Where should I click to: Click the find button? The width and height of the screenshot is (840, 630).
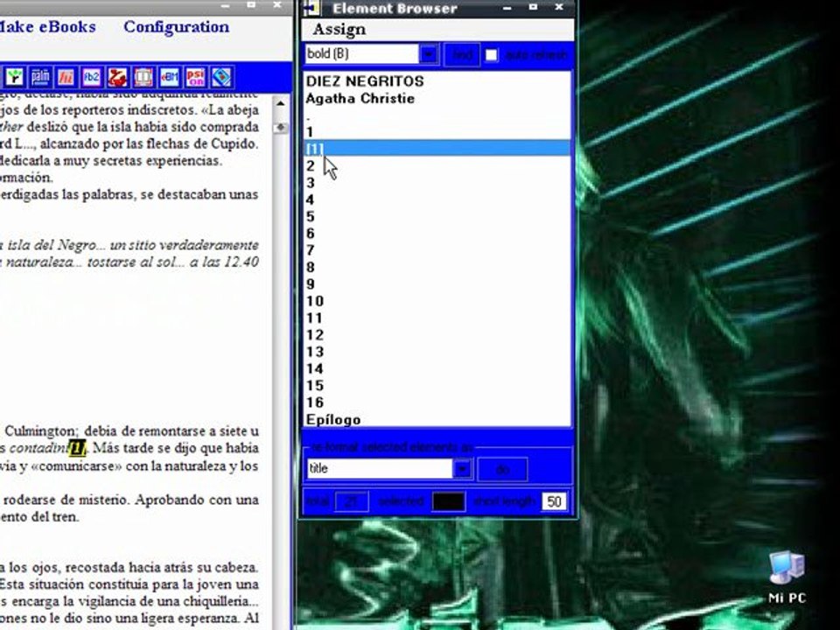click(x=462, y=54)
